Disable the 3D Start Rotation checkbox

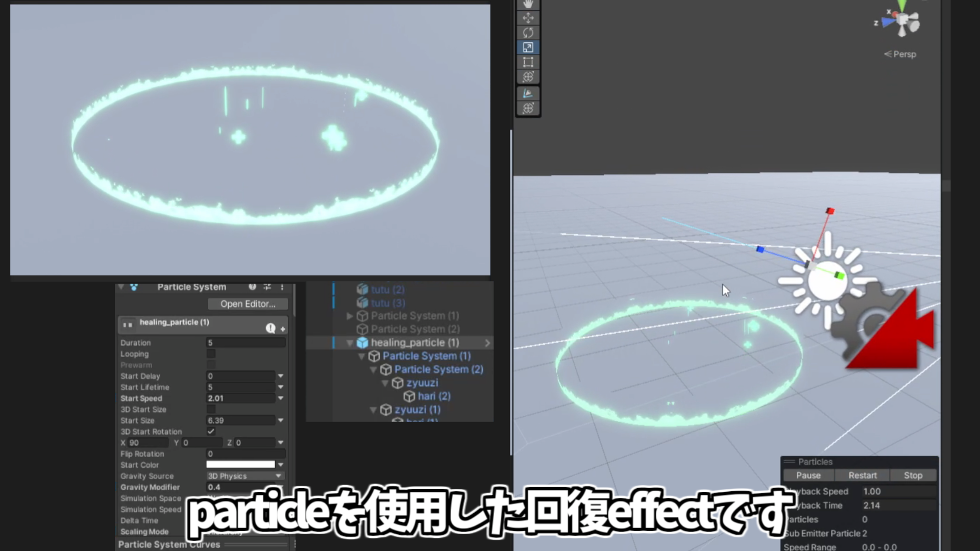211,431
